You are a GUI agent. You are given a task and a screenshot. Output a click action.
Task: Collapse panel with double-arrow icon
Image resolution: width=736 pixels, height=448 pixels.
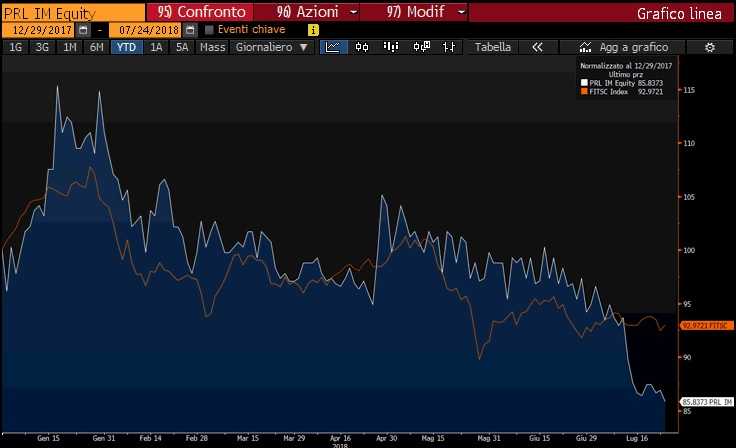537,47
